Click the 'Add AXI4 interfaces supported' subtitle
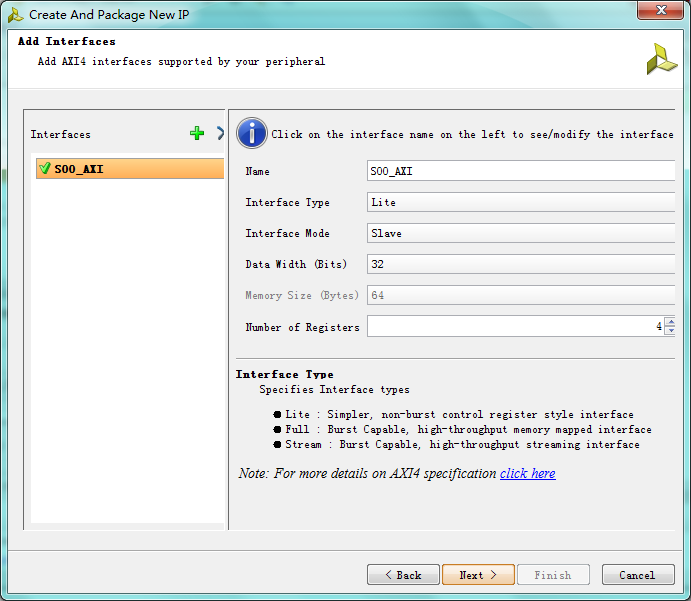691x601 pixels. pos(181,62)
